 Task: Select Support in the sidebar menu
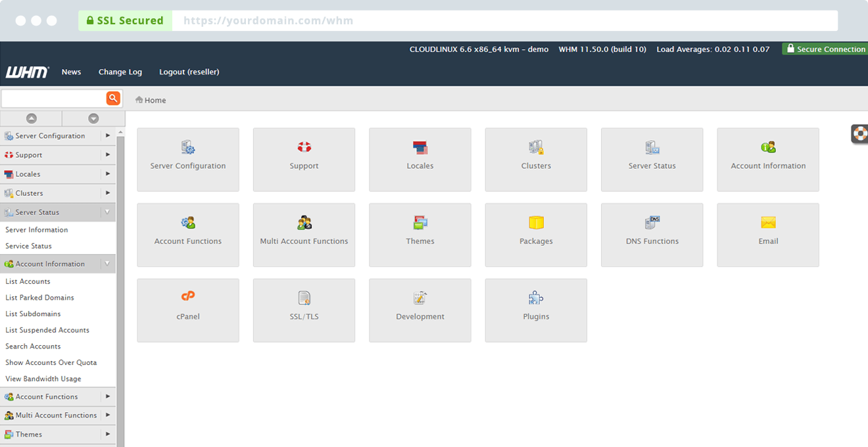point(29,155)
